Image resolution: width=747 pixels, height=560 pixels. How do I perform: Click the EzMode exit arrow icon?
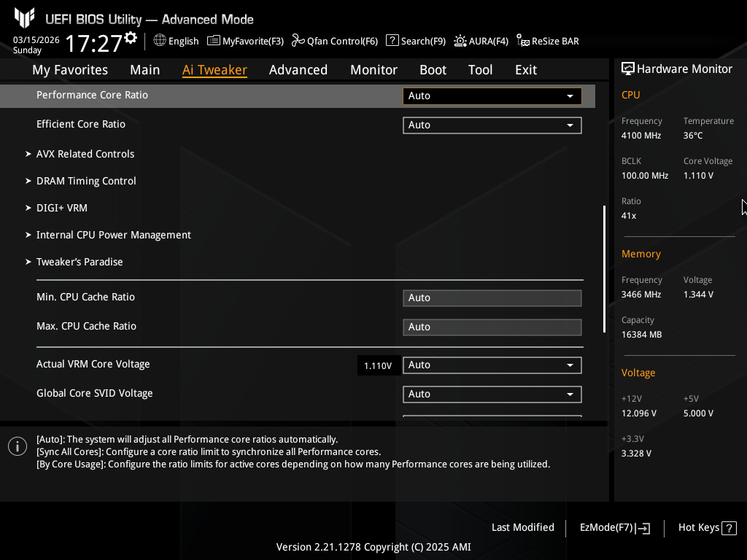[643, 528]
